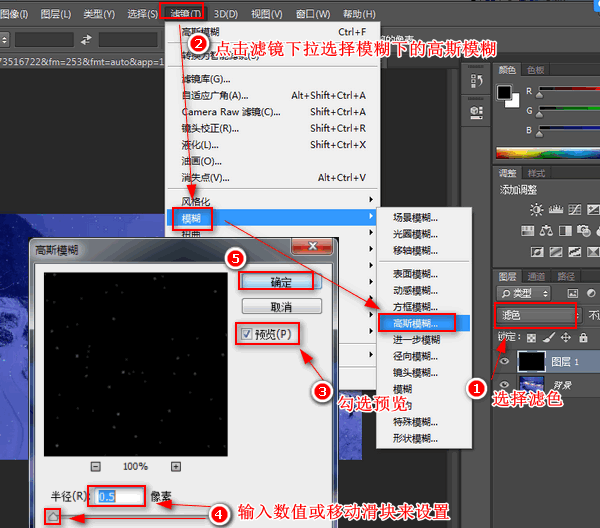Open the 视图(V) menu
This screenshot has height=528, width=600.
(267, 14)
